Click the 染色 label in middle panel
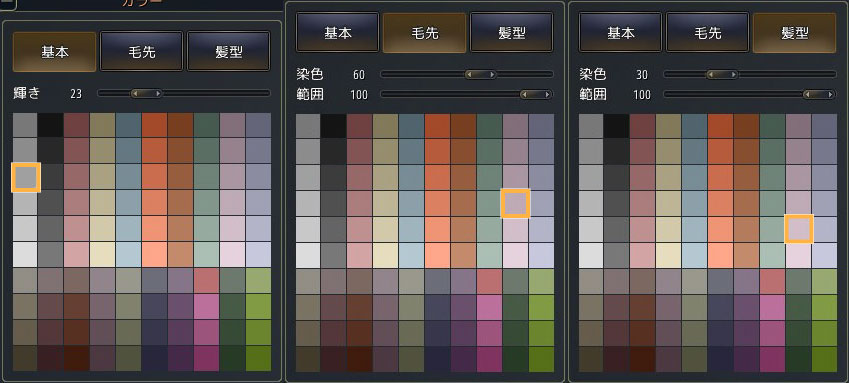The height and width of the screenshot is (383, 849). tap(310, 74)
